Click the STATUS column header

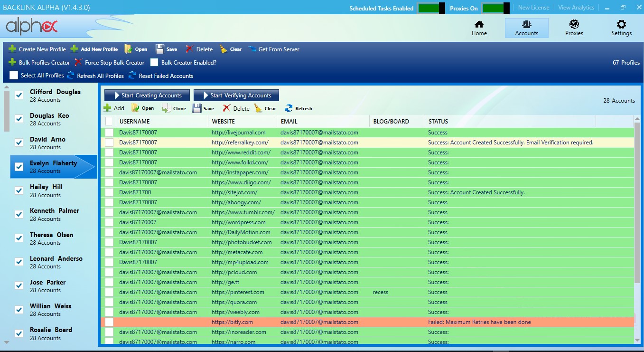pyautogui.click(x=510, y=121)
